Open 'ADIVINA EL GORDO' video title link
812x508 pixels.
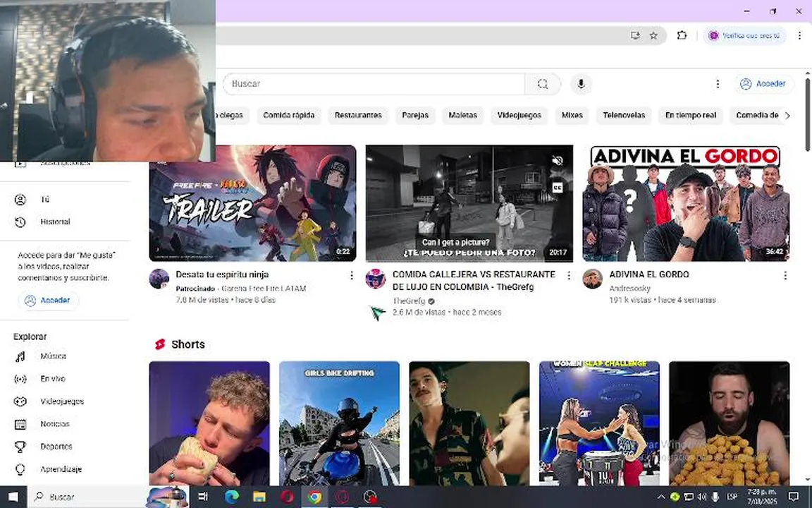[649, 274]
